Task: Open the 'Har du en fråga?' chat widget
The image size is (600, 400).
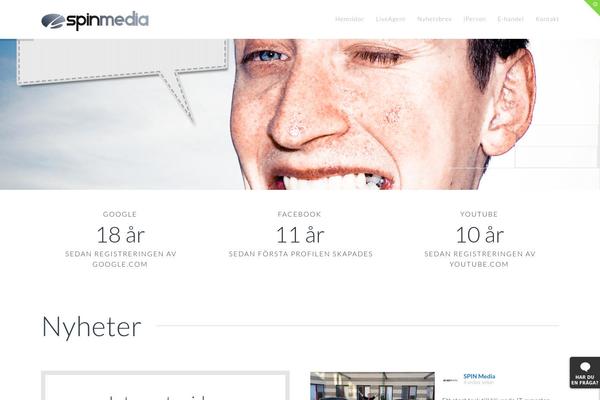Action: pyautogui.click(x=585, y=373)
